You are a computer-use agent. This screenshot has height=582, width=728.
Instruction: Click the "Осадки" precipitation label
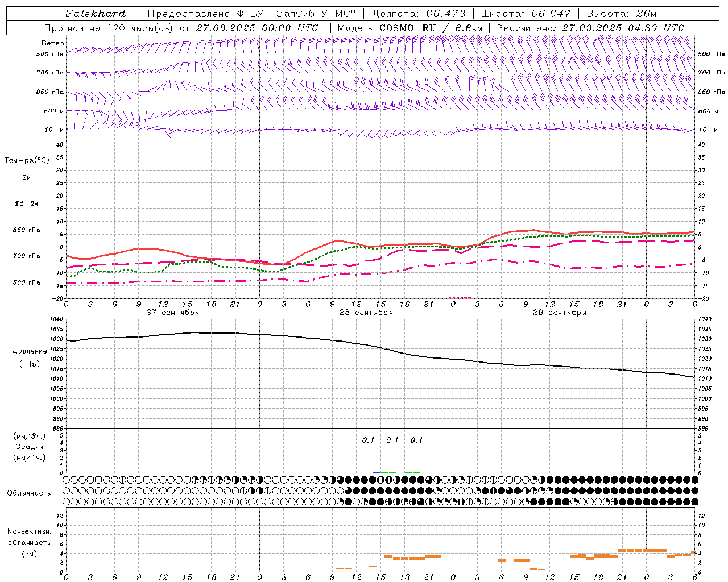[x=30, y=447]
